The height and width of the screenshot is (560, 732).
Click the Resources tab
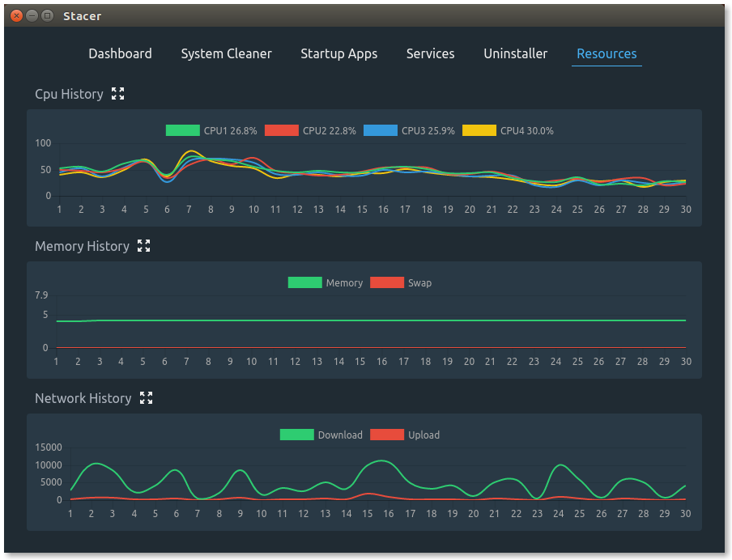click(606, 53)
